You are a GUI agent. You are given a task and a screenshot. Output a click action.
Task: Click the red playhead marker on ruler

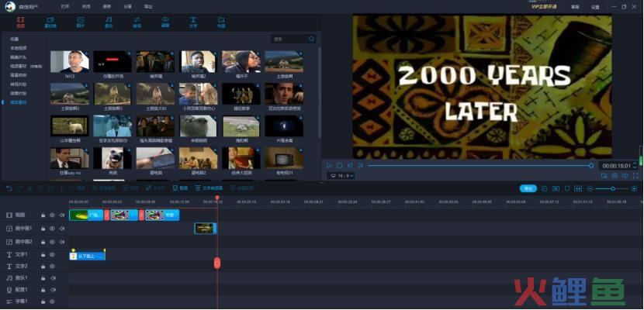216,198
